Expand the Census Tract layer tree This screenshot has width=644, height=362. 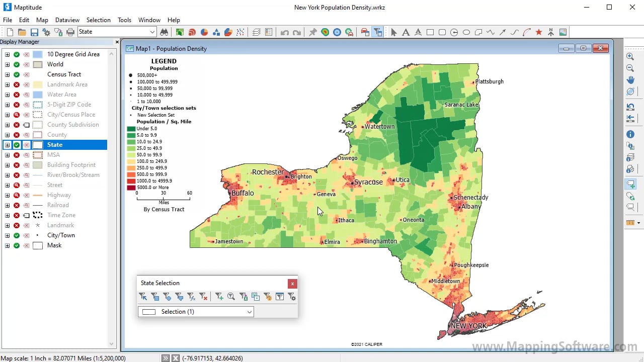7,74
